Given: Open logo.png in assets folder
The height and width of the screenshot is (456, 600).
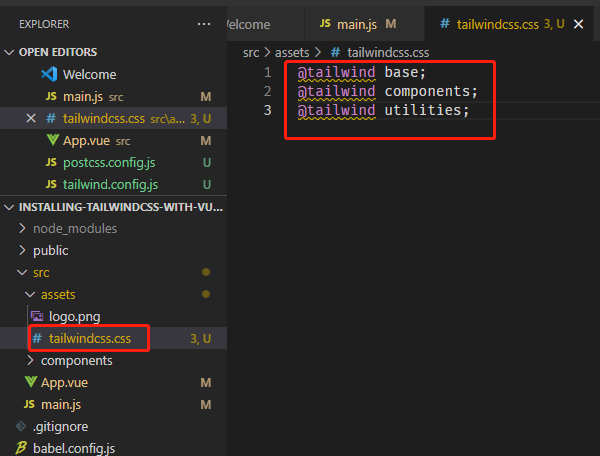Looking at the screenshot, I should (113, 316).
